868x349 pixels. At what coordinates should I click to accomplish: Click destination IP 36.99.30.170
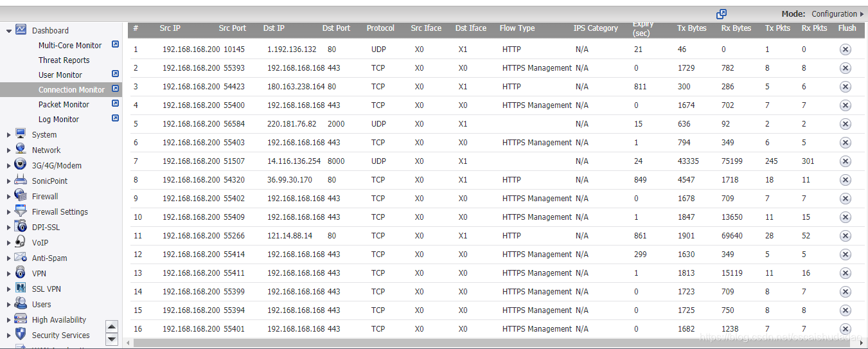pyautogui.click(x=290, y=180)
